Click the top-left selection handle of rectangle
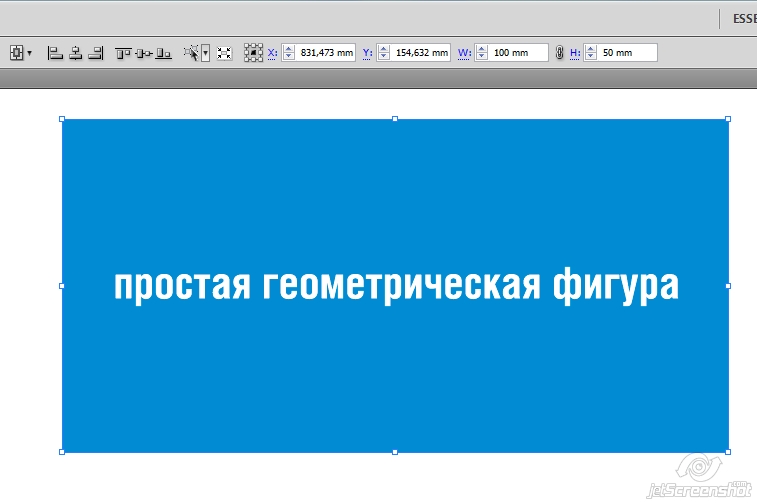 point(62,119)
